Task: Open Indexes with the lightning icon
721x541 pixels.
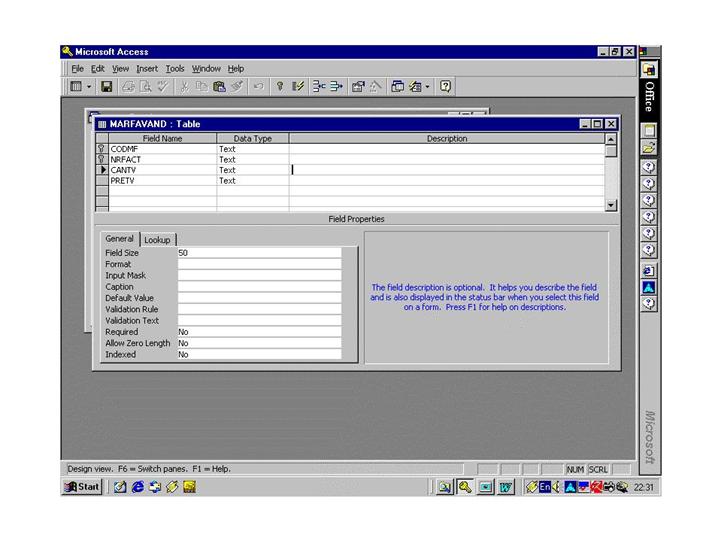Action: [298, 86]
